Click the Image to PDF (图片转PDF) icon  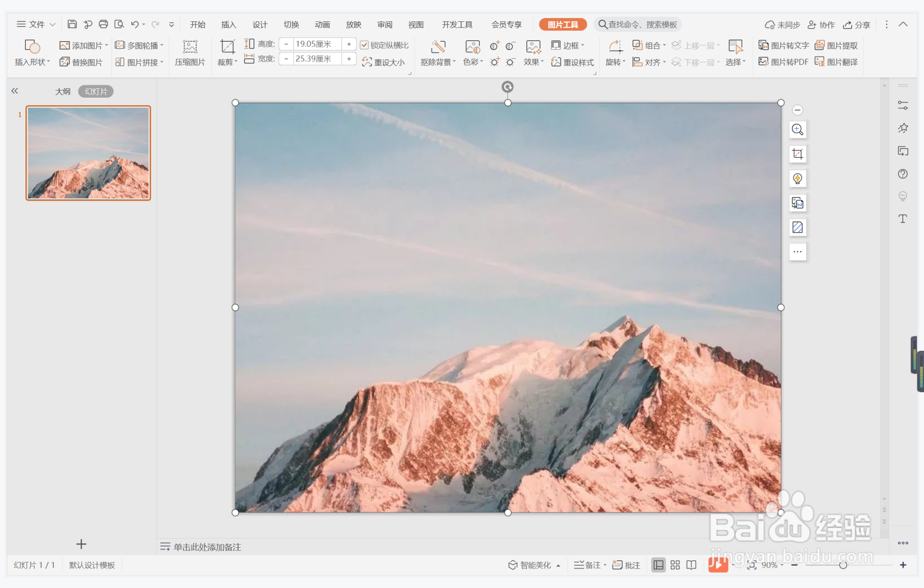pos(763,62)
